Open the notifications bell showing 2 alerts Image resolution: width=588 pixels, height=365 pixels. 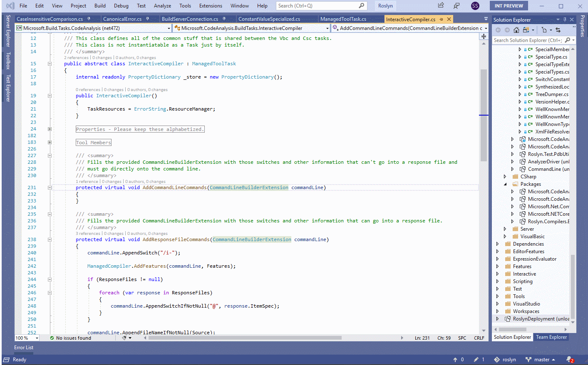569,359
